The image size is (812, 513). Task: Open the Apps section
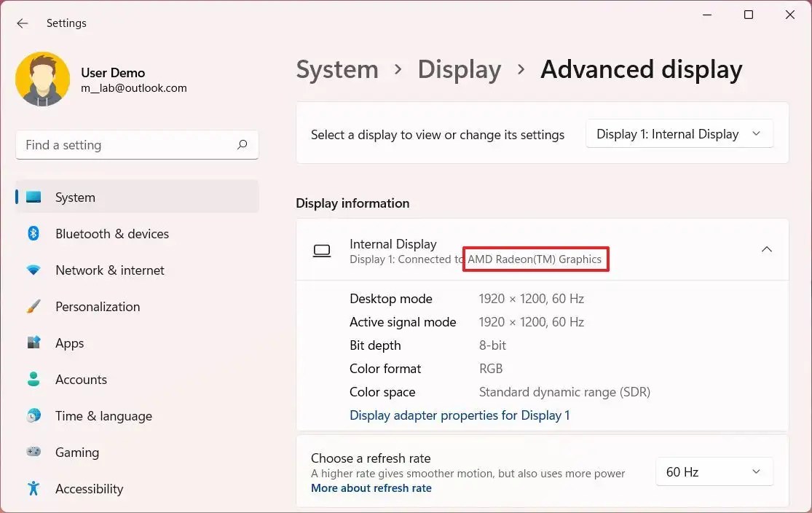pyautogui.click(x=69, y=343)
